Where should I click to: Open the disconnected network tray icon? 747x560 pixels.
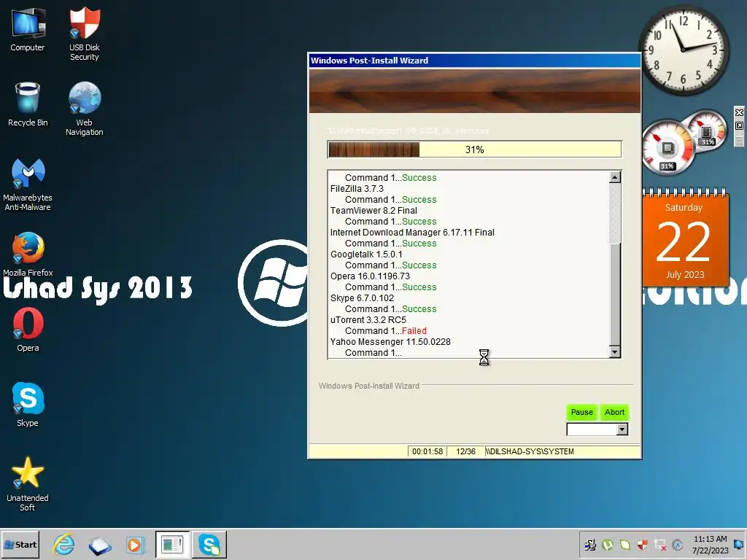[659, 544]
